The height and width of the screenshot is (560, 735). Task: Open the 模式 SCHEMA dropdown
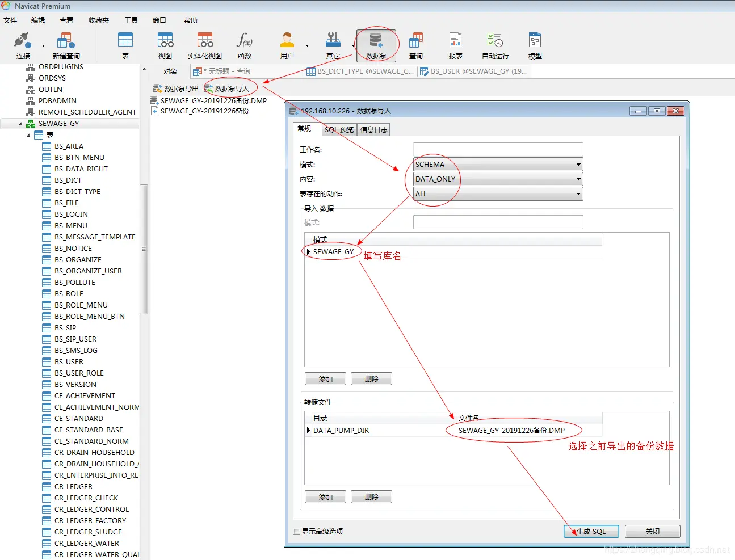pyautogui.click(x=498, y=165)
